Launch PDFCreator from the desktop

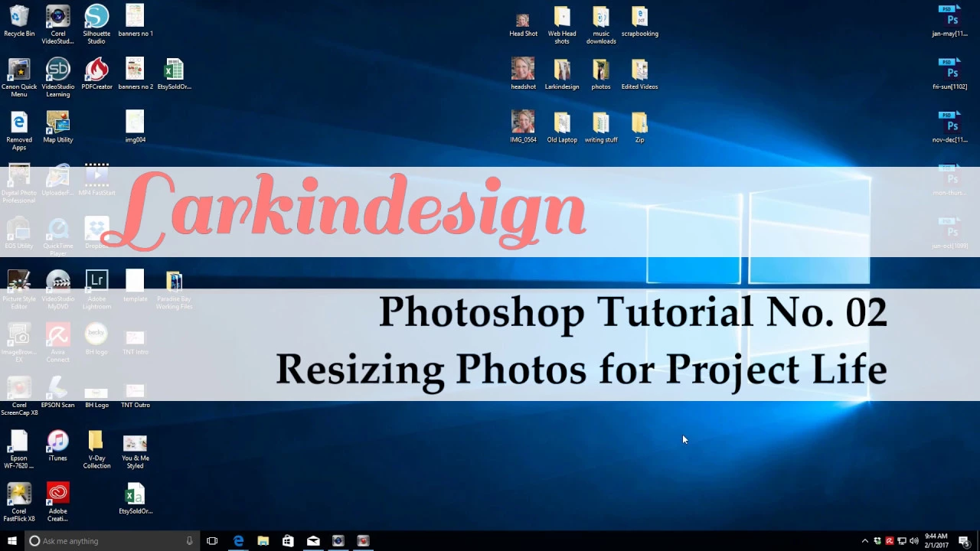point(96,74)
